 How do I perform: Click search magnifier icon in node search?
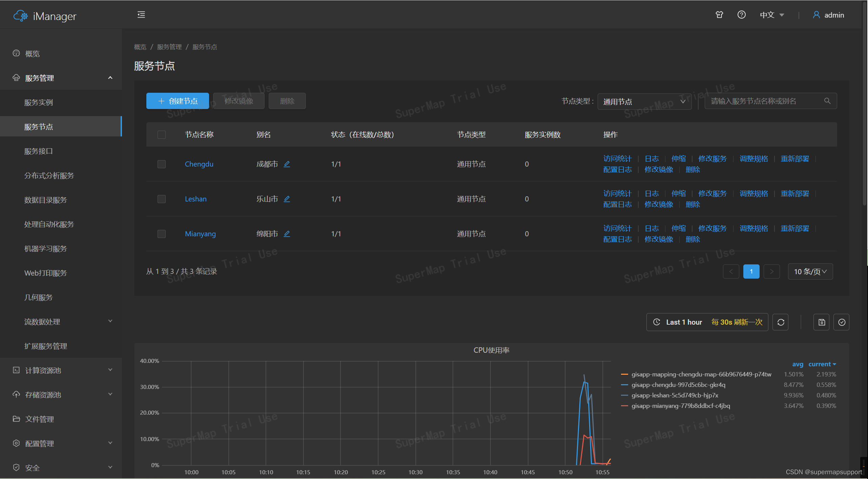827,101
